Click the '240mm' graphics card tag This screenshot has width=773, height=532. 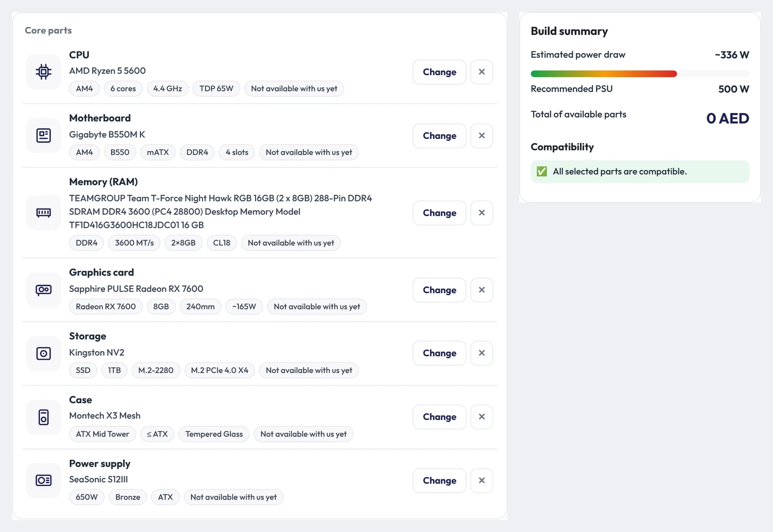point(200,307)
